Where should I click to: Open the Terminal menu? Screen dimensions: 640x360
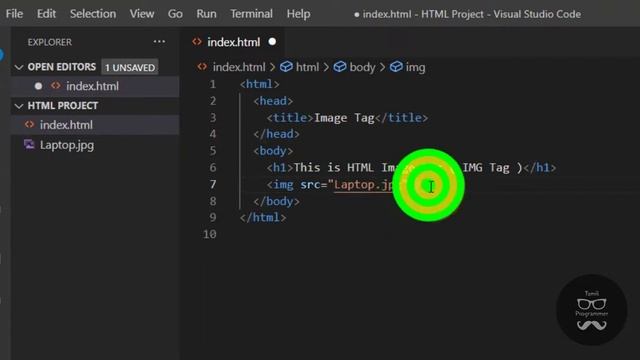[x=251, y=14]
